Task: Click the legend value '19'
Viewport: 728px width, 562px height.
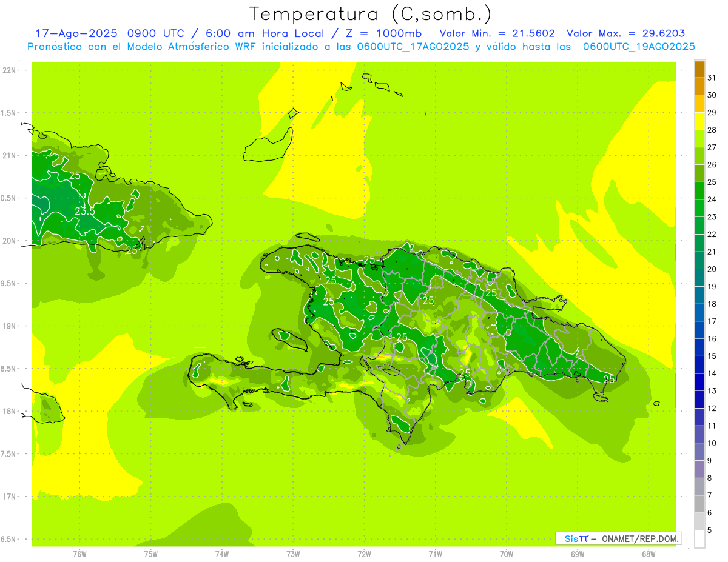Action: [x=712, y=287]
